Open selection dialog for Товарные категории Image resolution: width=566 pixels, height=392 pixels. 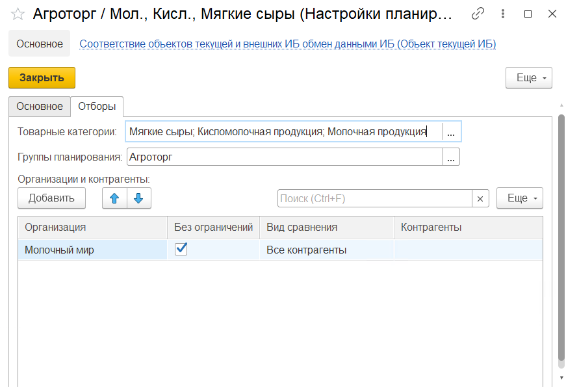coord(451,132)
